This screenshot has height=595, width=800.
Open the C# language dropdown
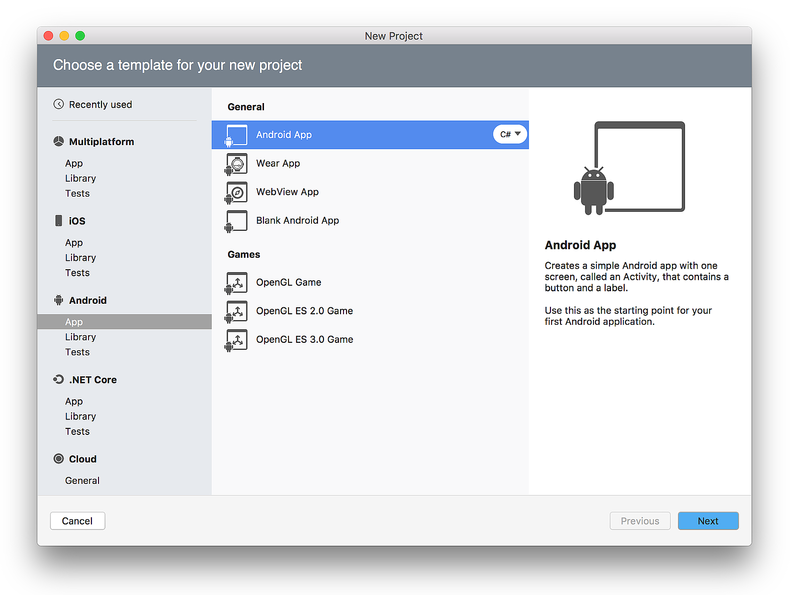tap(509, 134)
